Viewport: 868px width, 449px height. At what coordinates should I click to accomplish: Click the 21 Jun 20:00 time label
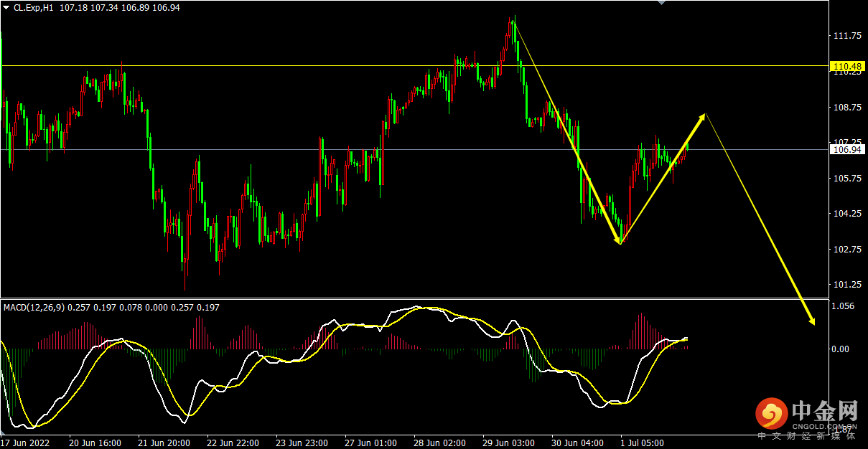tap(164, 443)
